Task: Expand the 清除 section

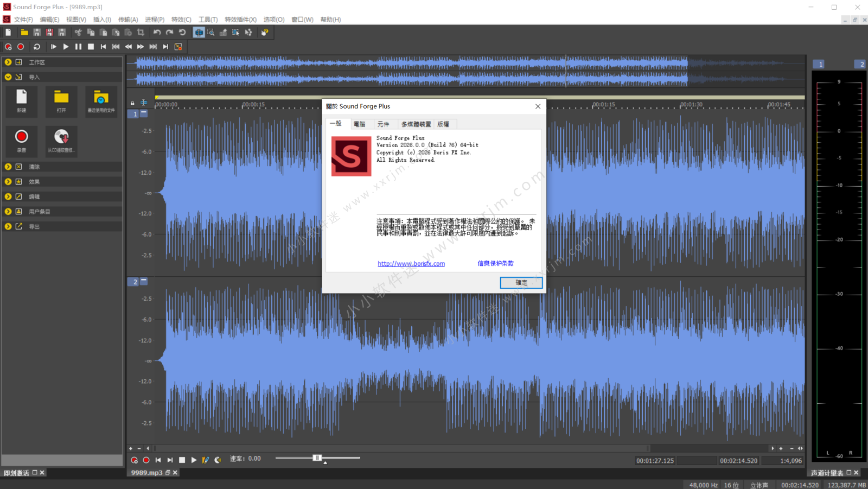Action: [x=8, y=167]
